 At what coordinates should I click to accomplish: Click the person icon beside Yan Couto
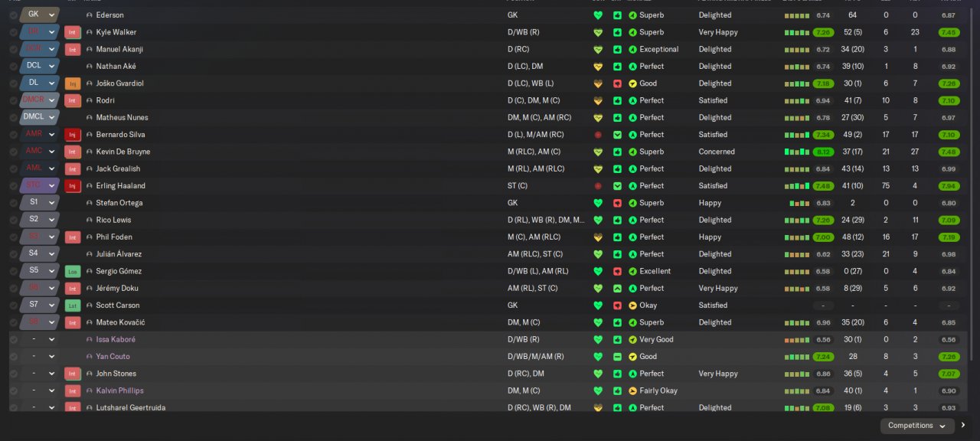pos(90,357)
